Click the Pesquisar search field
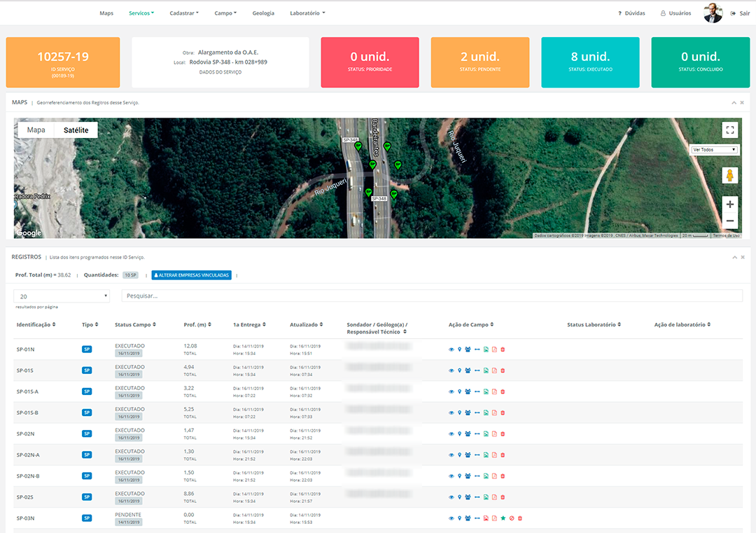This screenshot has width=756, height=533. pyautogui.click(x=431, y=296)
